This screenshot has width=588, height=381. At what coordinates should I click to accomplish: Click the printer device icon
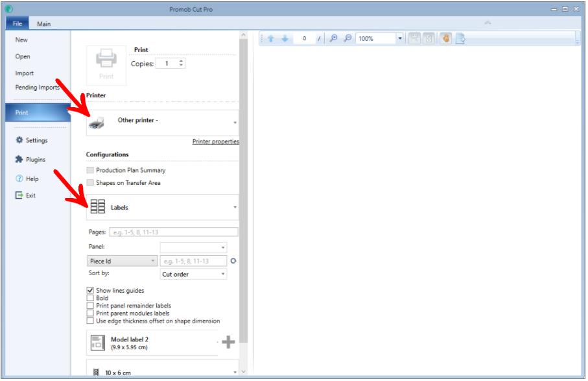(97, 123)
